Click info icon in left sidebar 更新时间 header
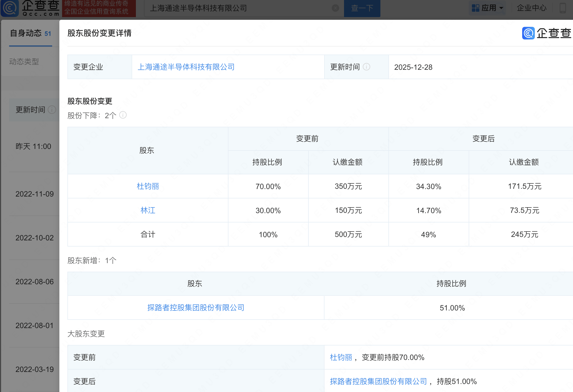This screenshot has height=392, width=573. (52, 110)
